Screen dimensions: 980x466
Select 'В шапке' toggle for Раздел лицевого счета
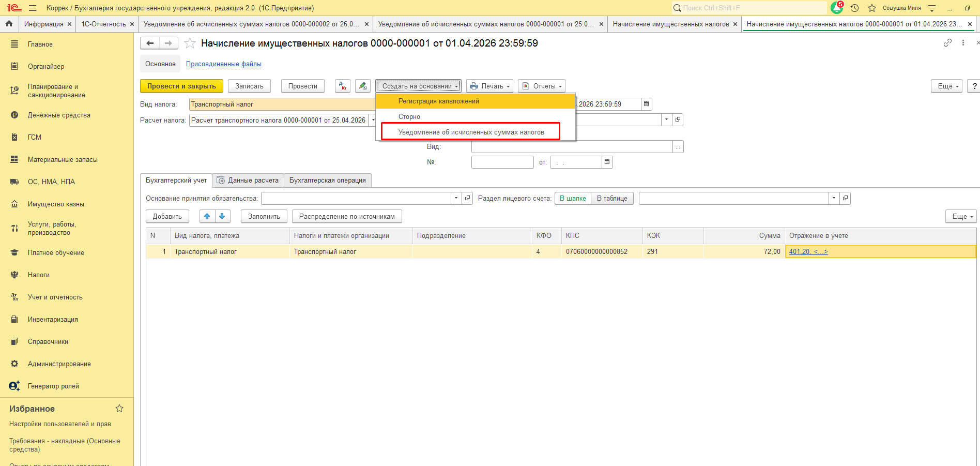click(573, 198)
